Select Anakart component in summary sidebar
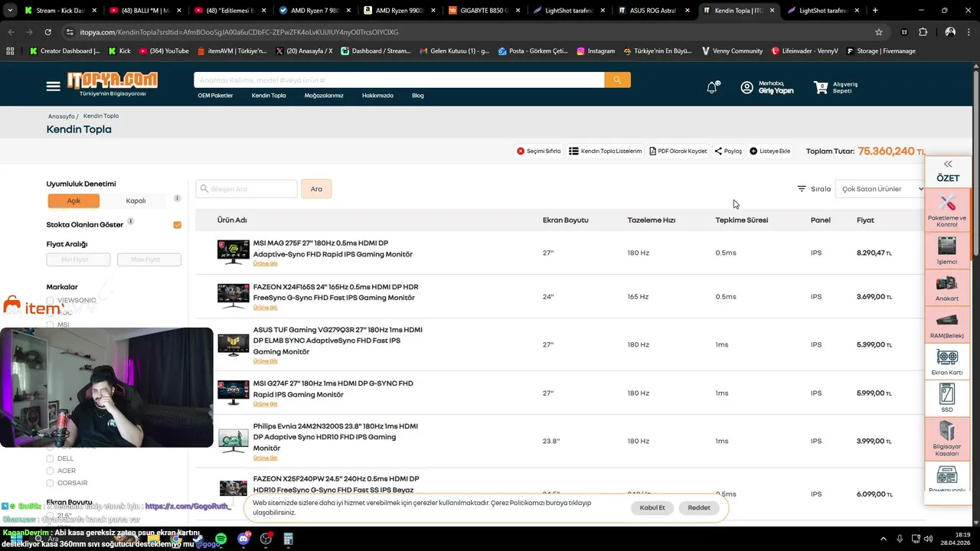 (x=947, y=288)
